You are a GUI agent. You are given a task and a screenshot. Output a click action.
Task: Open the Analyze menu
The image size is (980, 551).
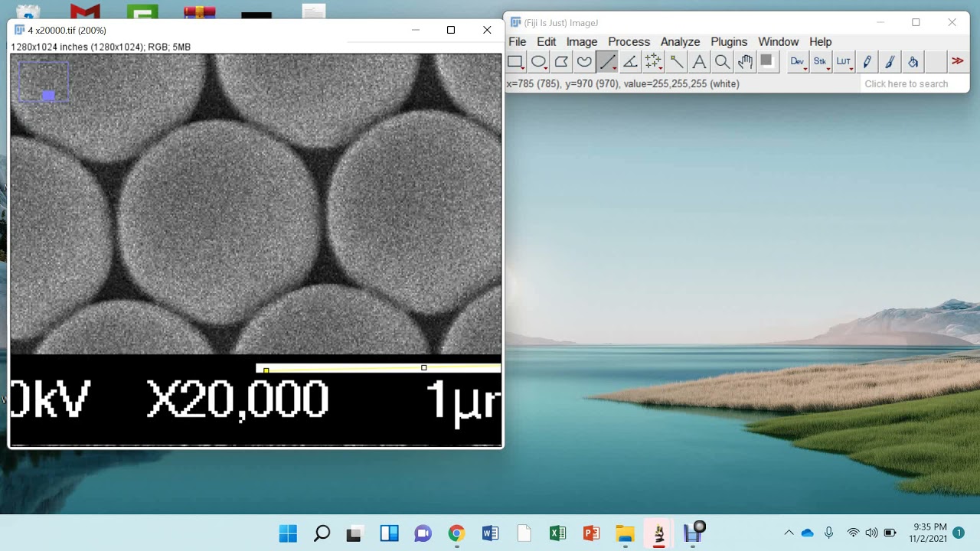point(681,42)
